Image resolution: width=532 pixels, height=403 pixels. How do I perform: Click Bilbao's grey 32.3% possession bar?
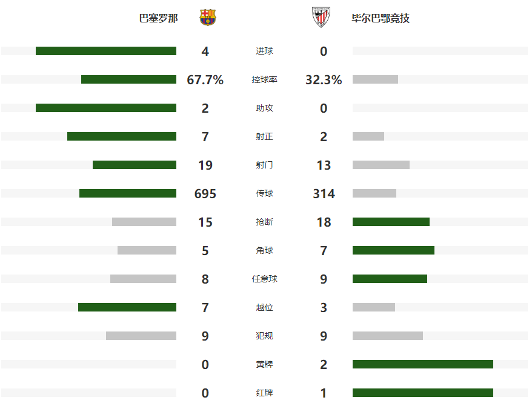coord(375,79)
